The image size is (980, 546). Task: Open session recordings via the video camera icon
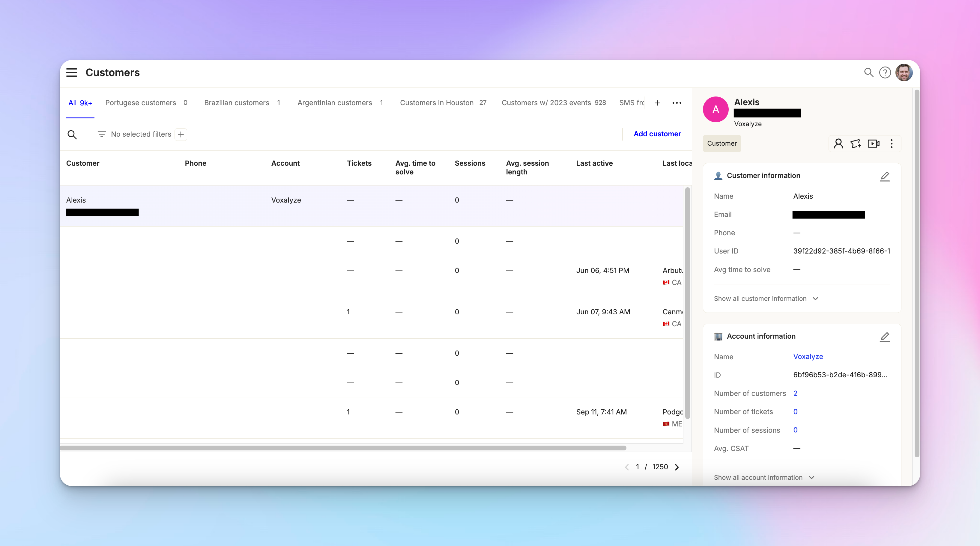click(x=874, y=143)
